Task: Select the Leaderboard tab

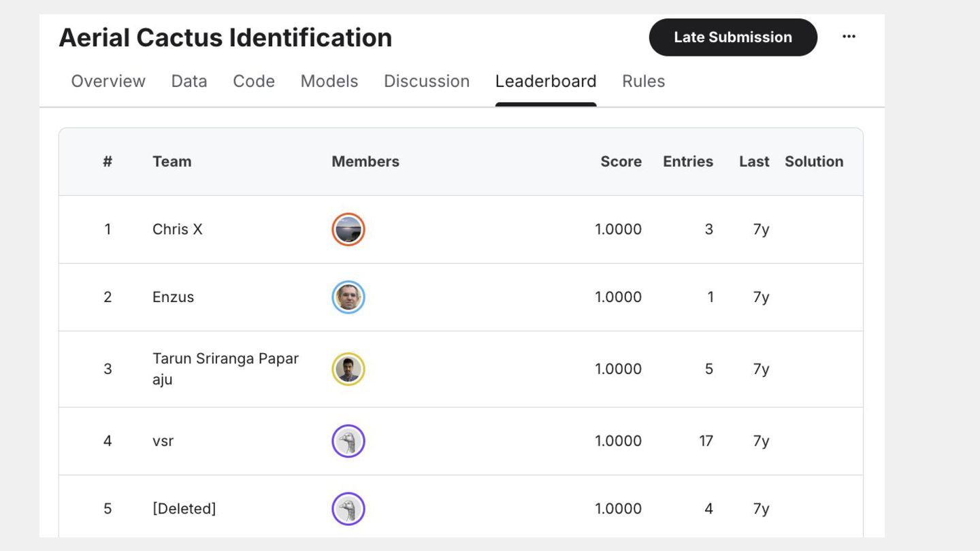Action: click(546, 81)
